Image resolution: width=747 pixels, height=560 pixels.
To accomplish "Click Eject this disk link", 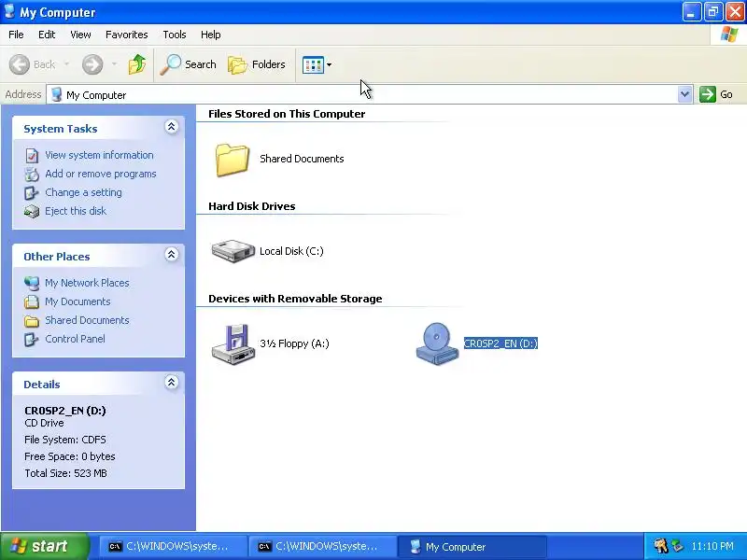I will click(x=76, y=211).
